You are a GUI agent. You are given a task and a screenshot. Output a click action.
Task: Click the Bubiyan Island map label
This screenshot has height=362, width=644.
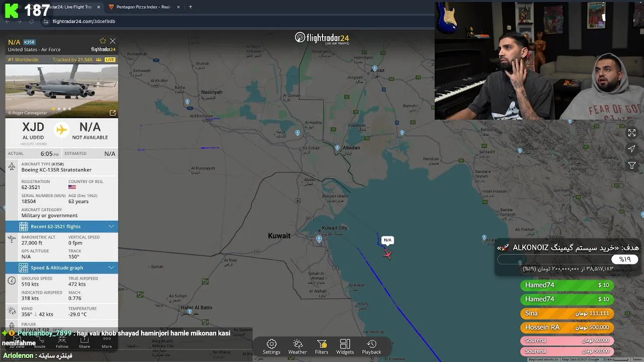335,196
